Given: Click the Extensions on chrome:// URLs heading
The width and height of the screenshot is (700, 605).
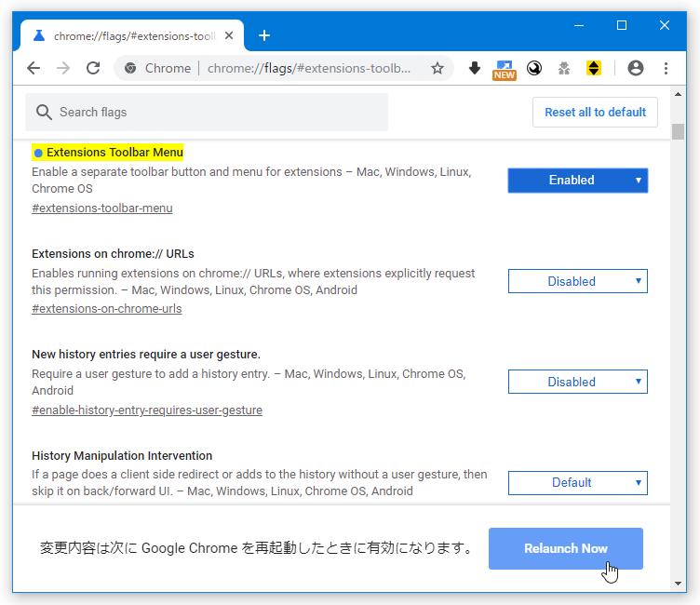Looking at the screenshot, I should (x=113, y=253).
